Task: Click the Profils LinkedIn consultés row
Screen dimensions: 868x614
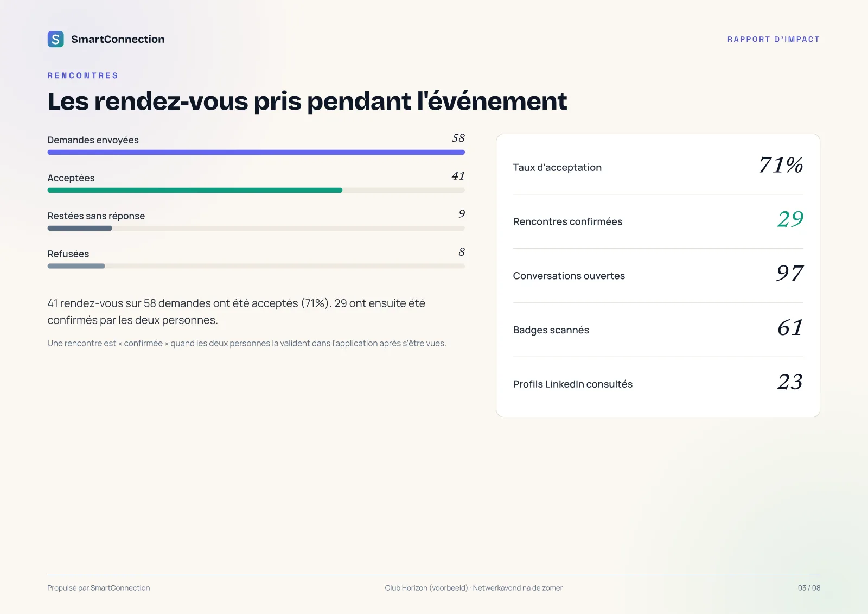Action: click(658, 384)
